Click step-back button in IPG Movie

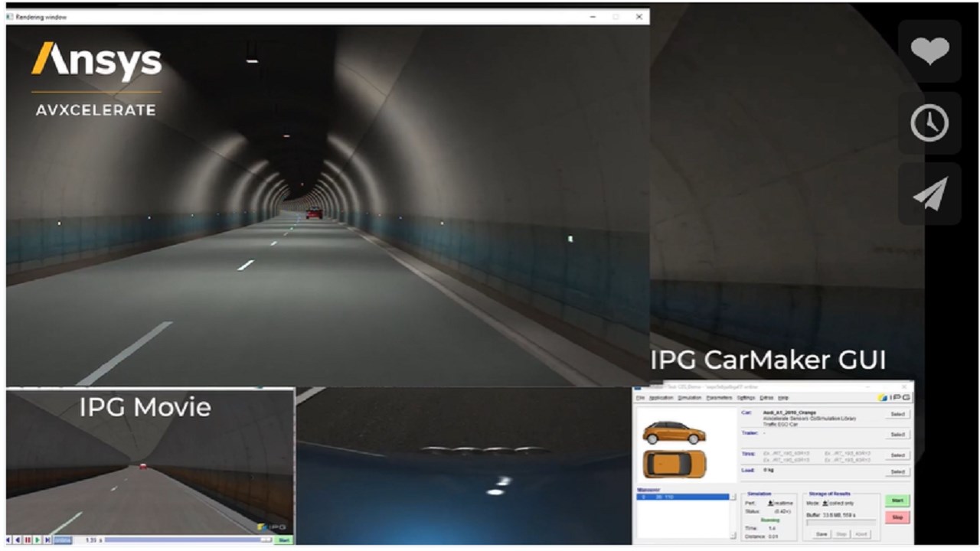click(x=18, y=540)
